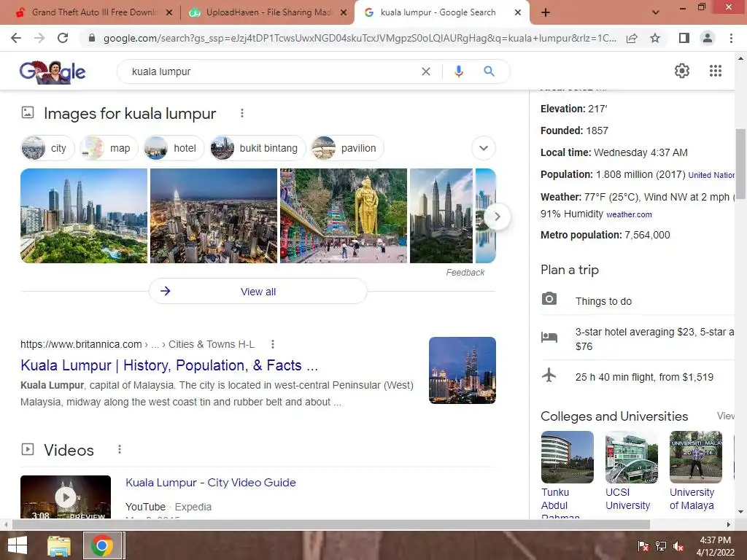This screenshot has width=747, height=560.
Task: Open taskbar clock showing 4:37 PM
Action: point(716,546)
